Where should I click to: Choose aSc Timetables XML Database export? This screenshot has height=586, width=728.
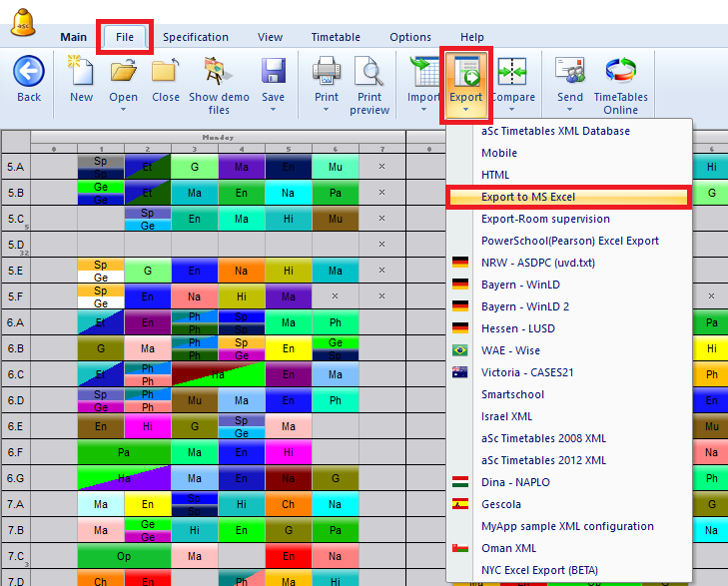(555, 131)
